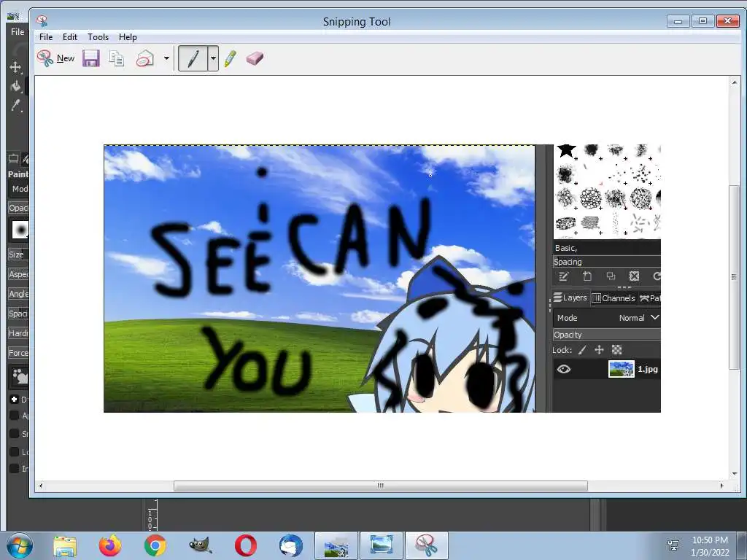Image resolution: width=747 pixels, height=560 pixels.
Task: Close the Snipping Tool window
Action: (728, 21)
